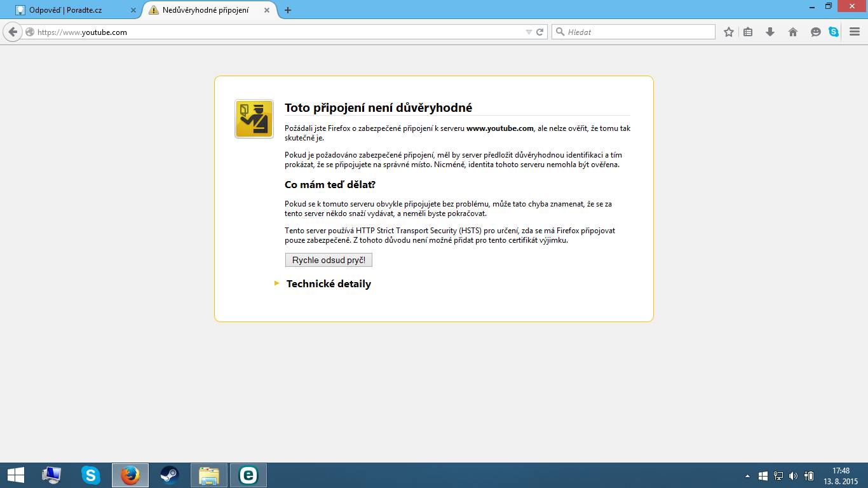The image size is (868, 488).
Task: Restore down the Firefox window
Action: 829,6
